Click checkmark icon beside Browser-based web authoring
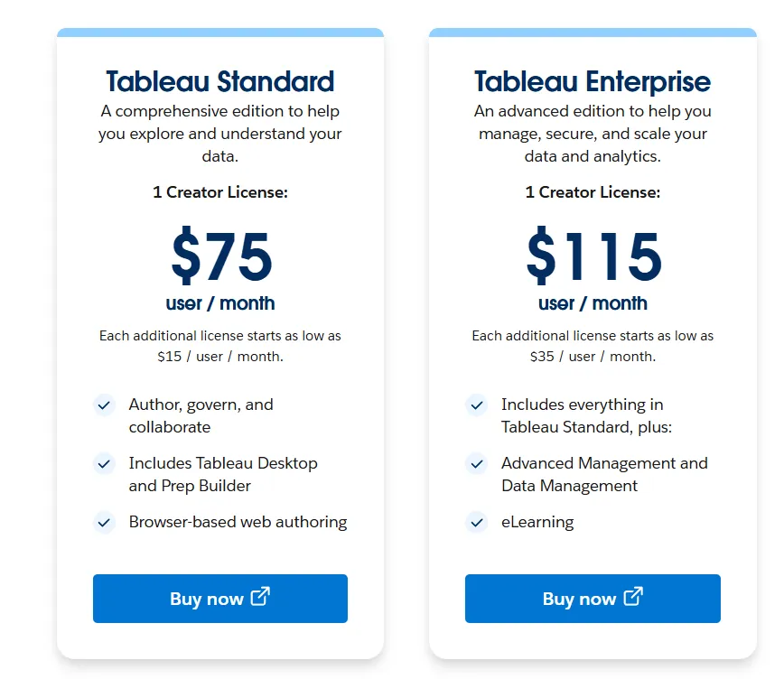The height and width of the screenshot is (679, 784). (x=104, y=522)
